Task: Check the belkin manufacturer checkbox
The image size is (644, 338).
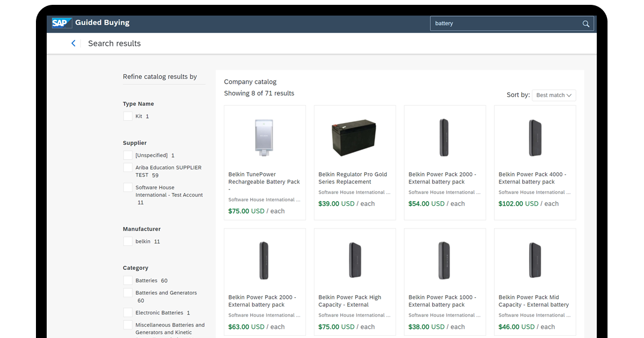Action: pyautogui.click(x=128, y=241)
